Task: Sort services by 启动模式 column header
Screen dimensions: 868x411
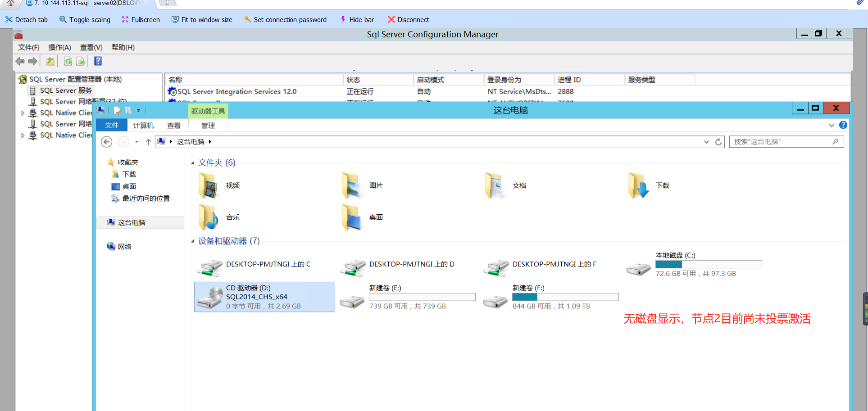Action: point(449,80)
